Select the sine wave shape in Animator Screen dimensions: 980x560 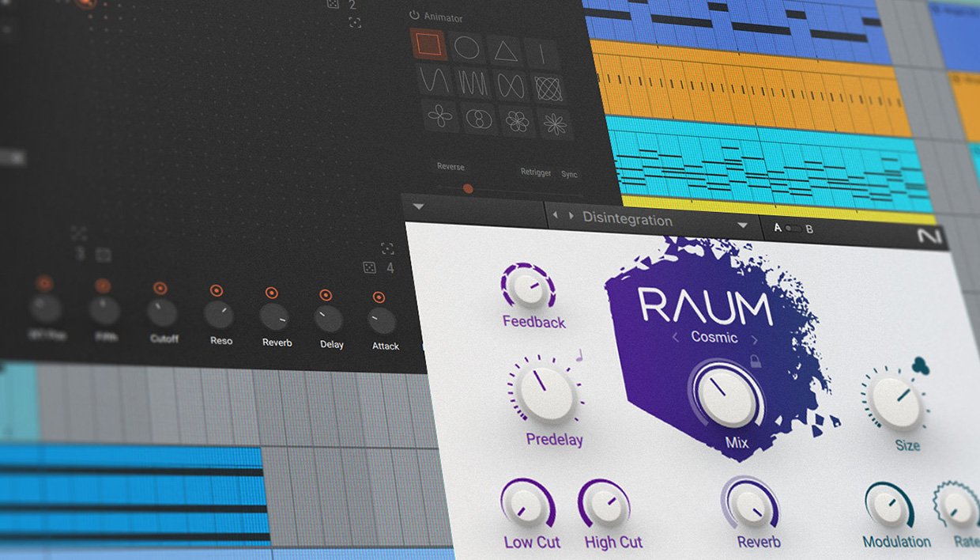435,80
